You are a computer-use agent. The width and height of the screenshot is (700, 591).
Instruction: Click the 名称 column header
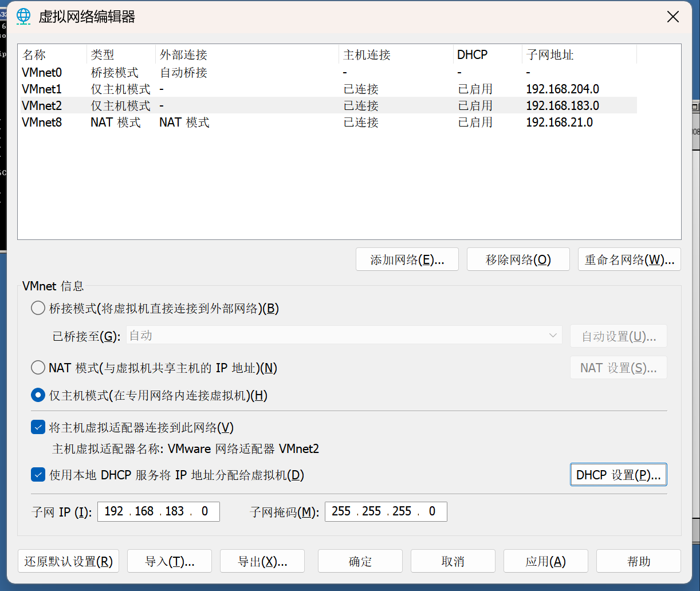tap(52, 55)
